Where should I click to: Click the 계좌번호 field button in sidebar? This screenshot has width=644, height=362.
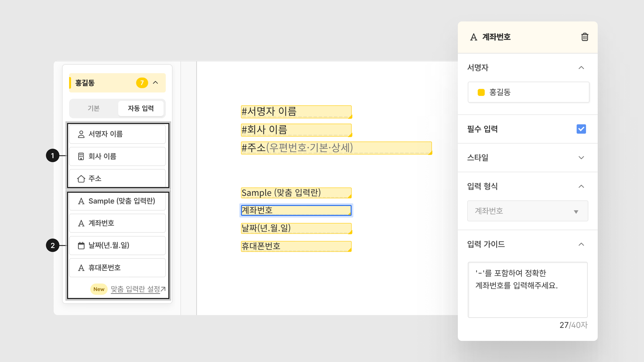point(118,223)
